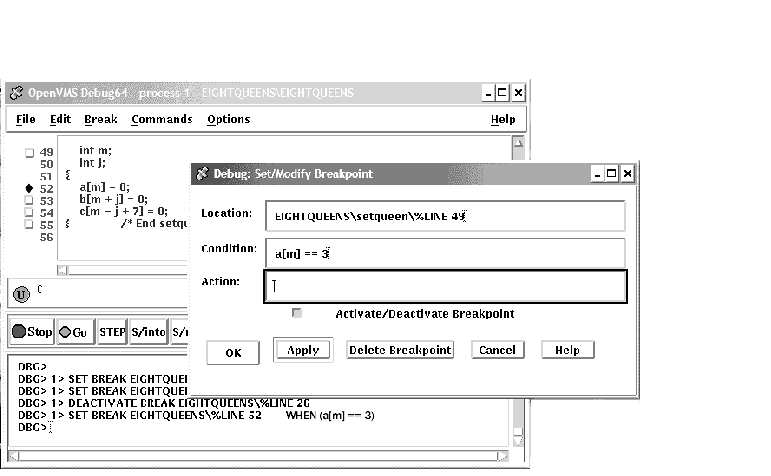Click the OpenVMS Debug64 window menu icon

tap(16, 93)
